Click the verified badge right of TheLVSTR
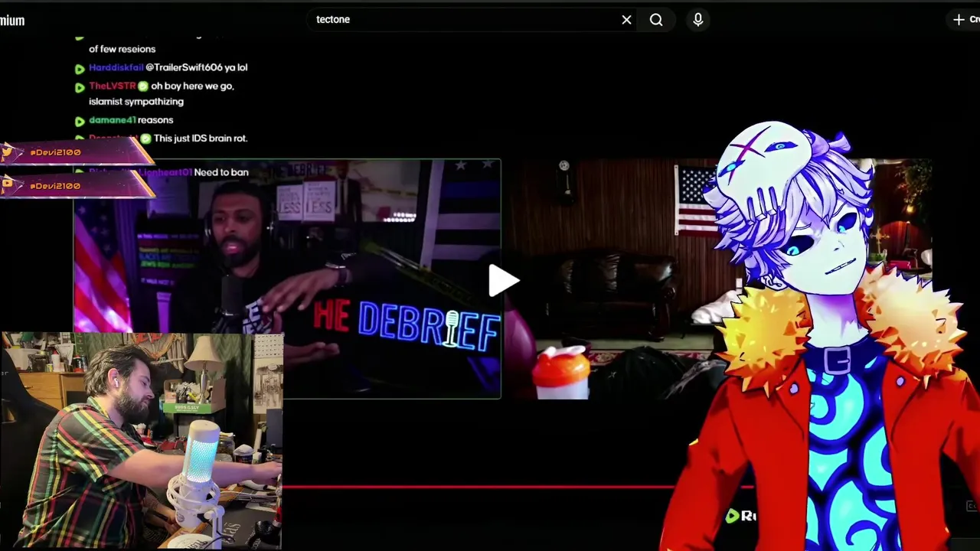The width and height of the screenshot is (980, 551). click(x=143, y=86)
